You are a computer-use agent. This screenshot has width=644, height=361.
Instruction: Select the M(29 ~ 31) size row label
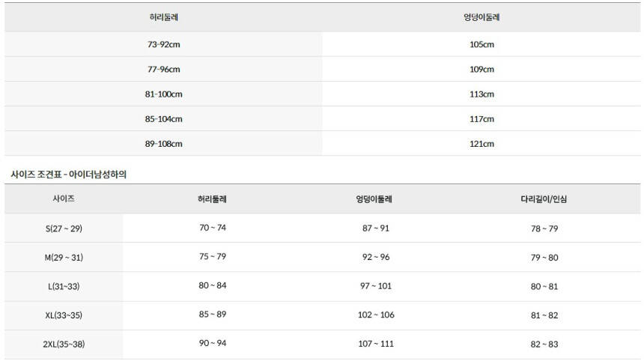tap(64, 258)
